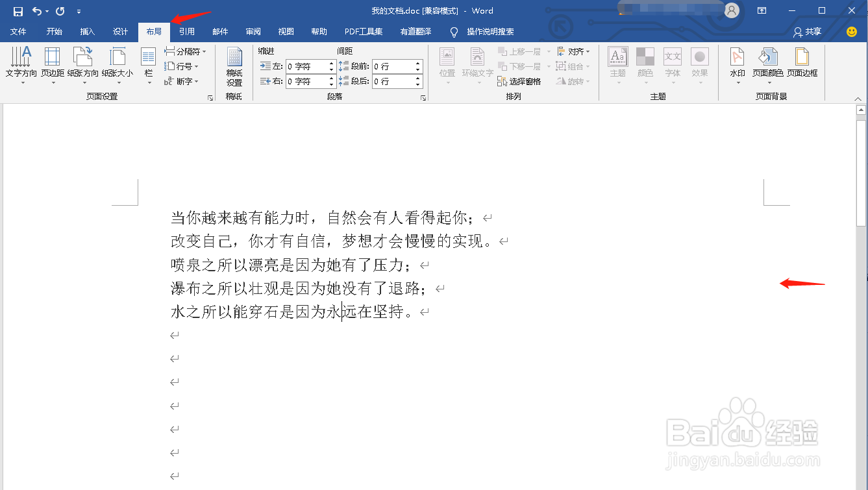The width and height of the screenshot is (868, 490).
Task: Click Send Backward (下移一层) button
Action: [520, 66]
